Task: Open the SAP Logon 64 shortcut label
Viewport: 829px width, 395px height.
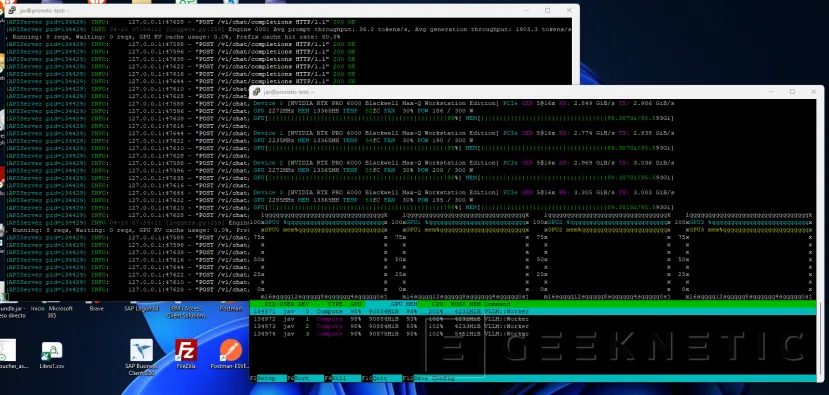Action: point(141,308)
